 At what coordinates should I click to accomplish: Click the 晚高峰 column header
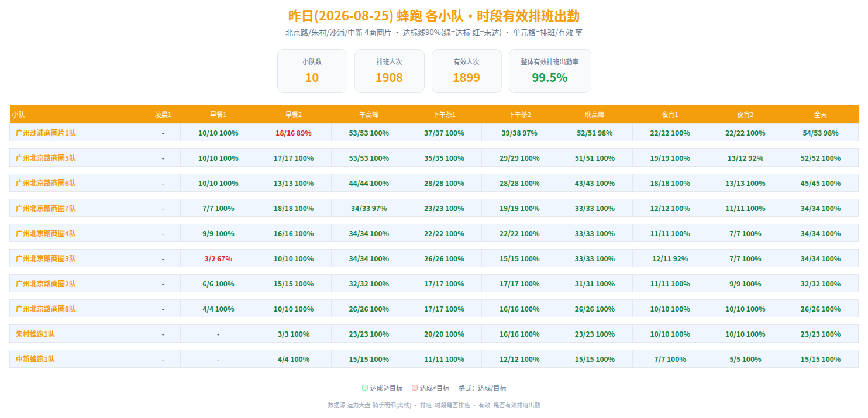(x=595, y=114)
